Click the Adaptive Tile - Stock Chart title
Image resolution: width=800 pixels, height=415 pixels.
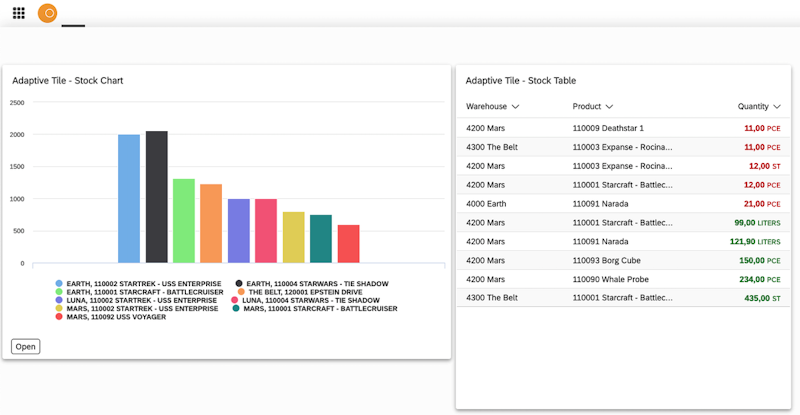[68, 80]
